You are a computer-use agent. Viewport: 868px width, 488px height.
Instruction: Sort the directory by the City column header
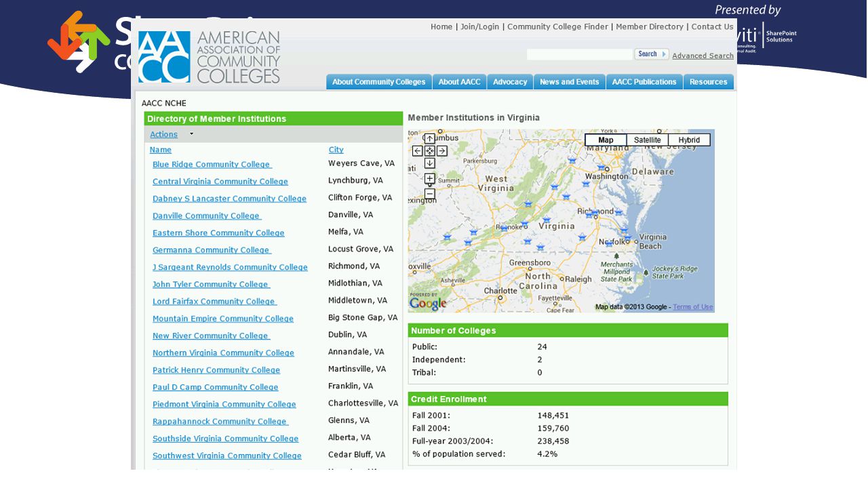(336, 150)
